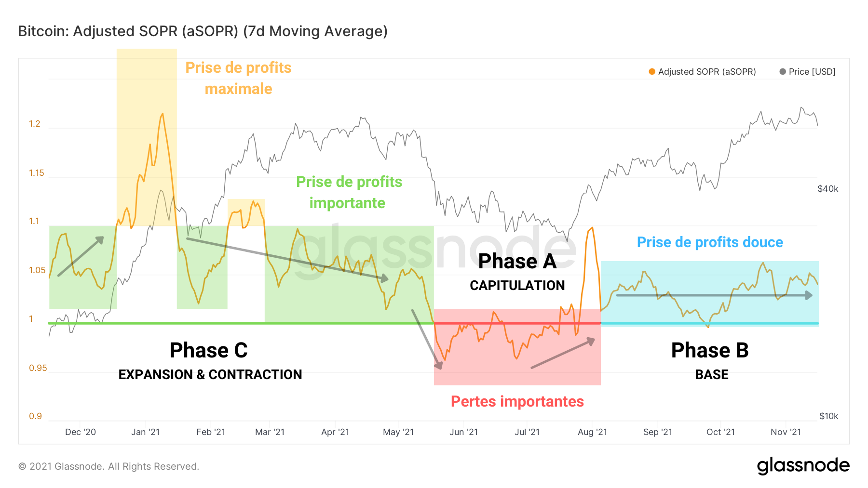This screenshot has width=868, height=488.
Task: Click the Glassnode copyright notice
Action: [x=108, y=466]
